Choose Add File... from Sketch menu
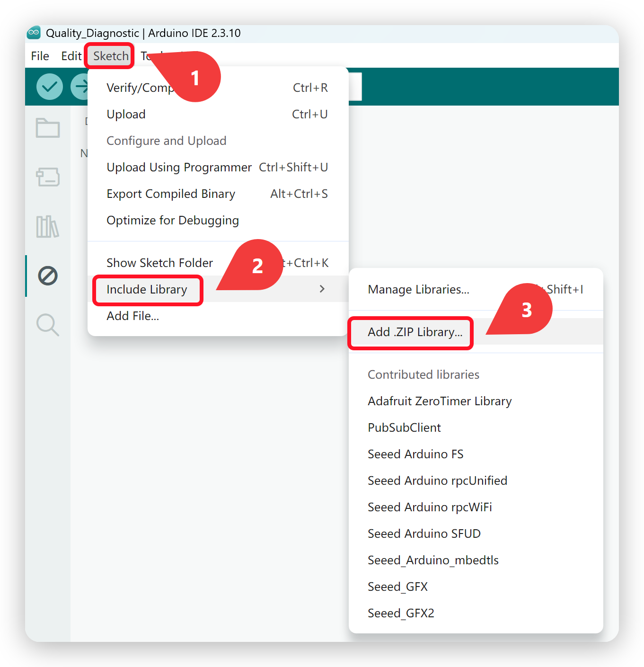Image resolution: width=644 pixels, height=667 pixels. [x=218, y=316]
